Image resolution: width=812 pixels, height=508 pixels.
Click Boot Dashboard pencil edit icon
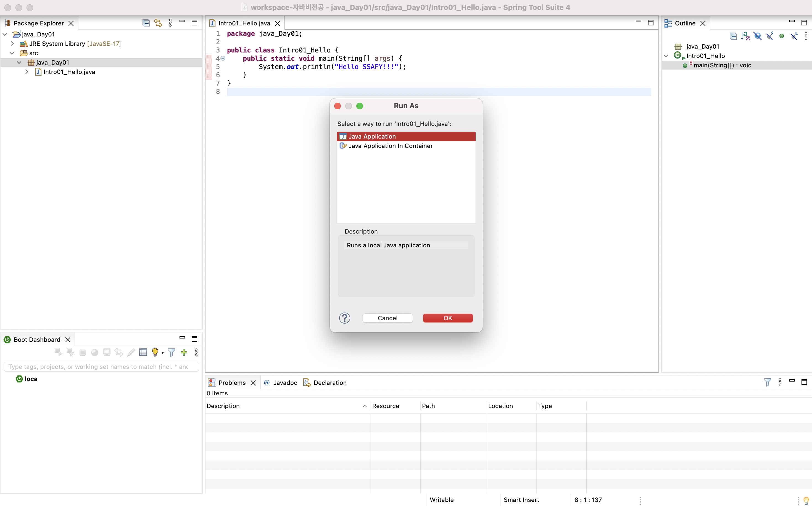coord(131,352)
